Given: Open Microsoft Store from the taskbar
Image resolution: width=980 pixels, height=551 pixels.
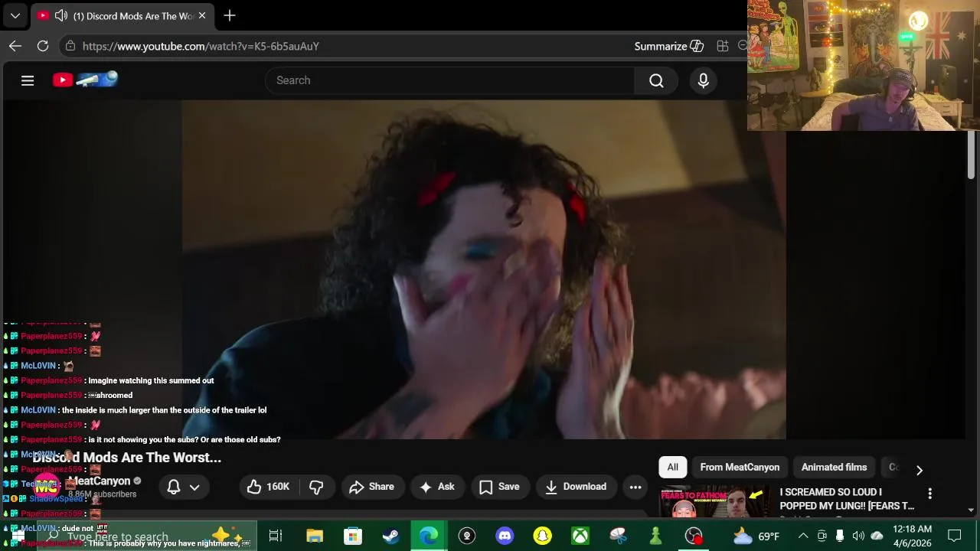Looking at the screenshot, I should [x=352, y=536].
